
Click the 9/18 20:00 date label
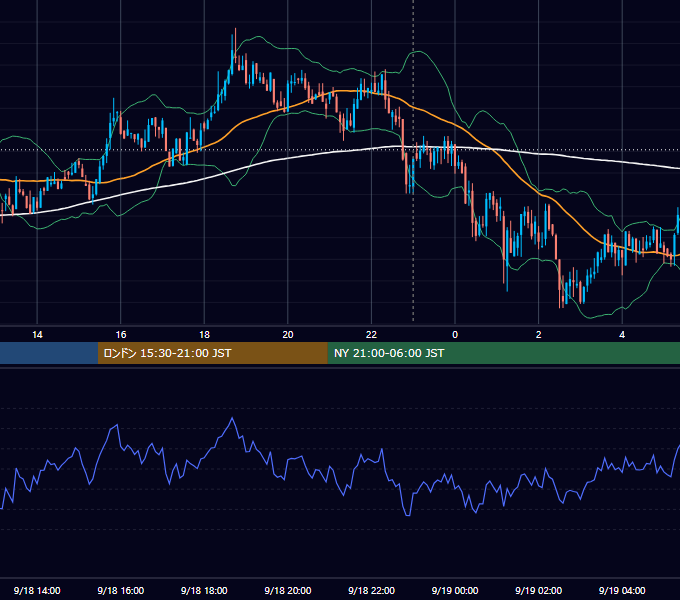[x=288, y=590]
